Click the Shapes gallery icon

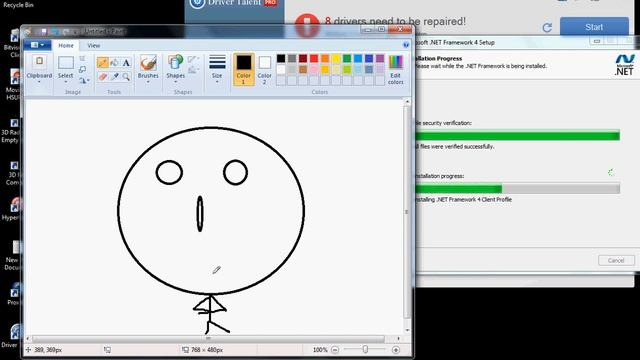pyautogui.click(x=176, y=63)
